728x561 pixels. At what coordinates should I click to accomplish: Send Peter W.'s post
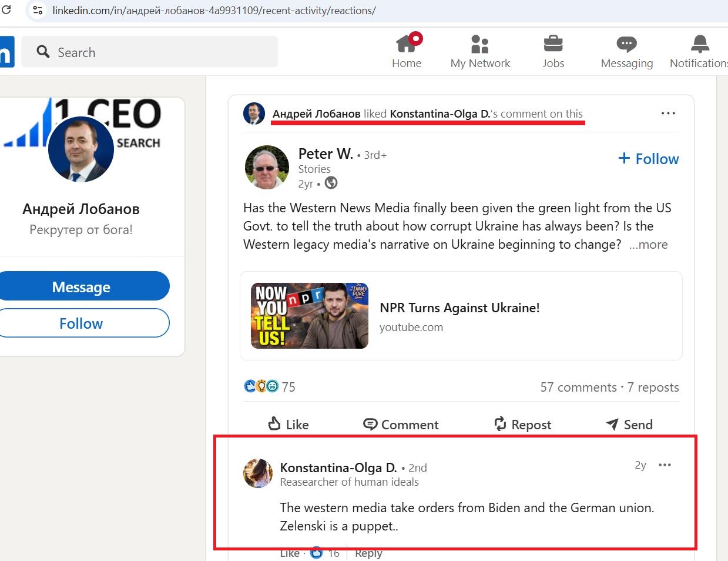coord(629,424)
